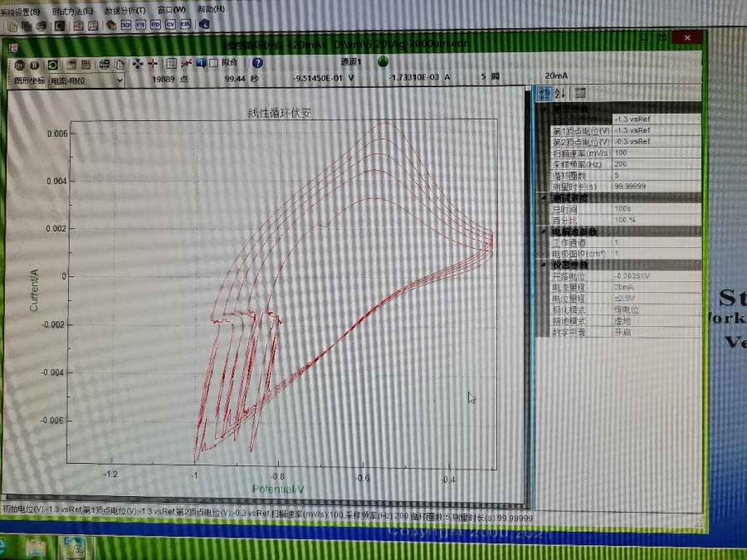This screenshot has width=747, height=560.
Task: Open the blue question-mark help icon
Action: 257,62
